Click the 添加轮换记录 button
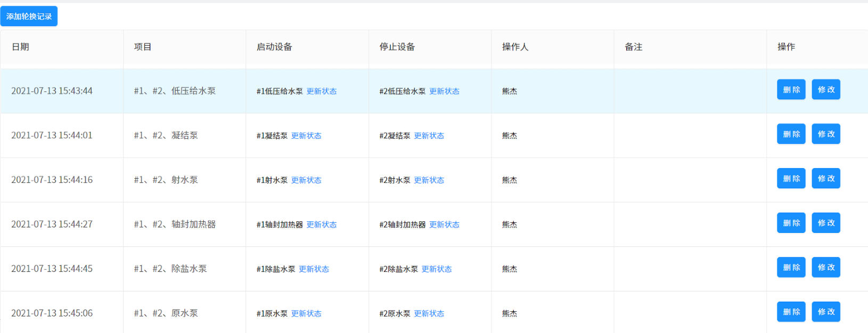Screen dimensions: 868x333 coord(29,16)
